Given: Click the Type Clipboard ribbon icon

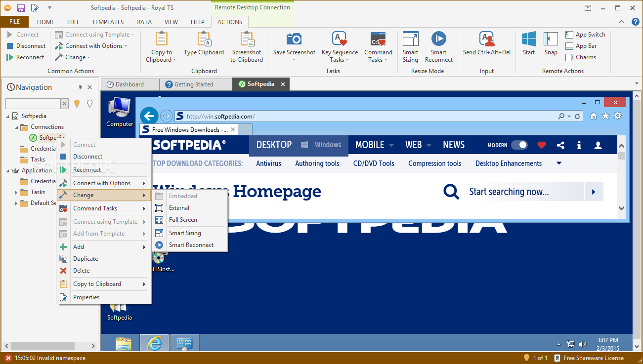Looking at the screenshot, I should (x=204, y=39).
